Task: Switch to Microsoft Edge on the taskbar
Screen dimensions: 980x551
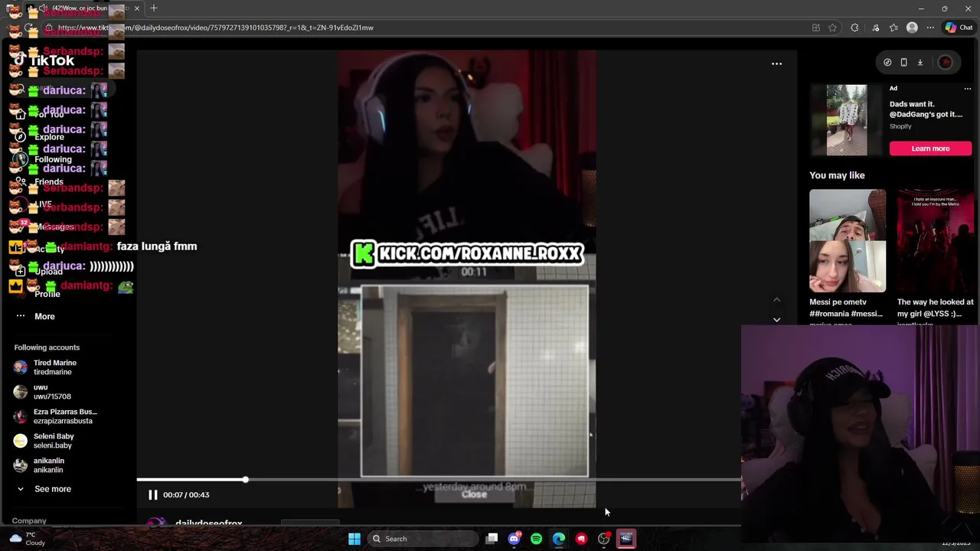Action: coord(559,539)
